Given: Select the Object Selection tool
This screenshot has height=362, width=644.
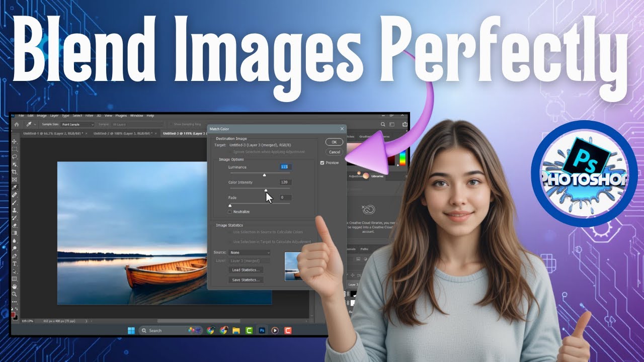Looking at the screenshot, I should (x=15, y=164).
